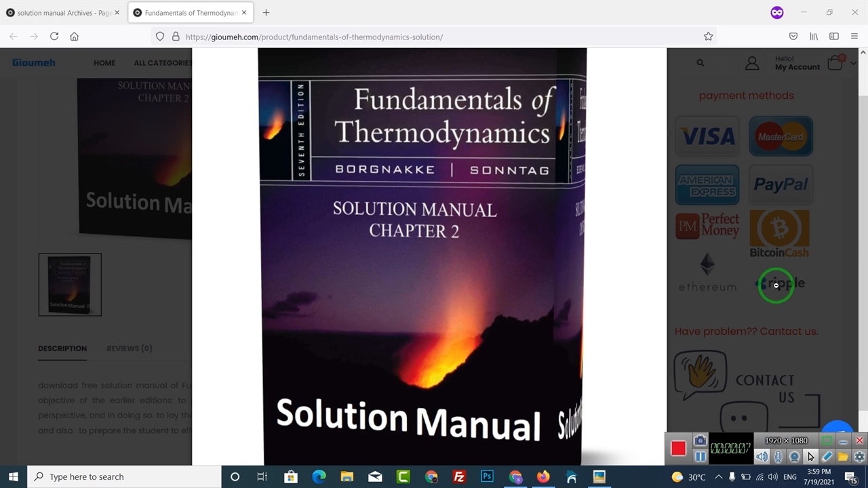Viewport: 868px width, 488px height.
Task: Bookmark this page with star icon
Action: click(708, 37)
